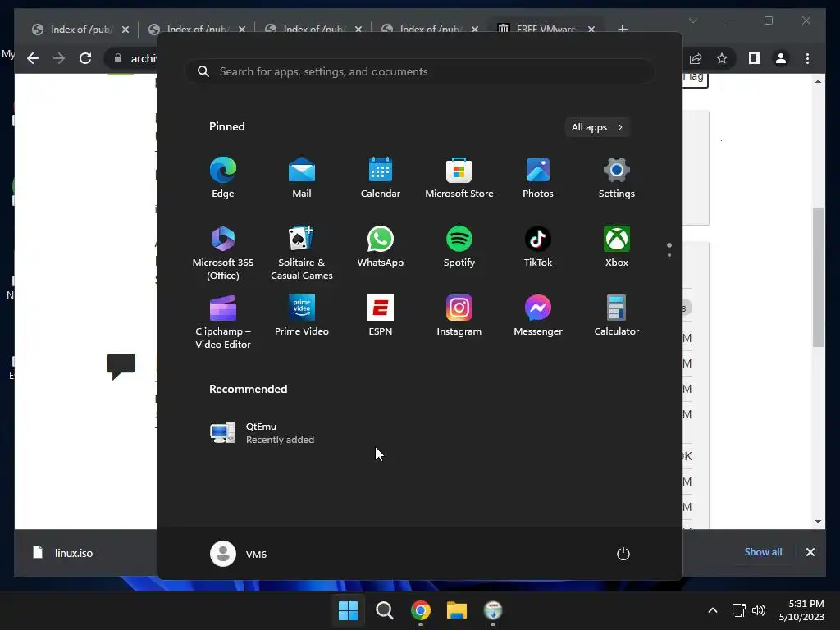840x630 pixels.
Task: Open Messenger app
Action: pos(538,316)
